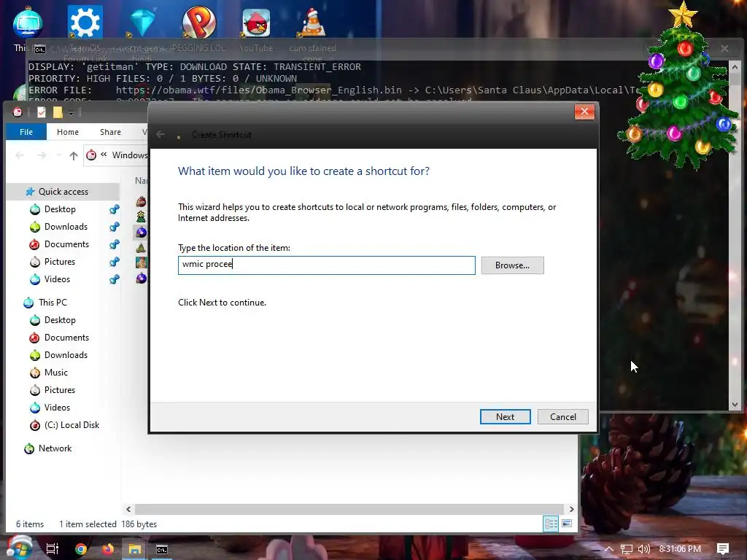747x560 pixels.
Task: Switch to the Share ribbon tab
Action: 110,132
